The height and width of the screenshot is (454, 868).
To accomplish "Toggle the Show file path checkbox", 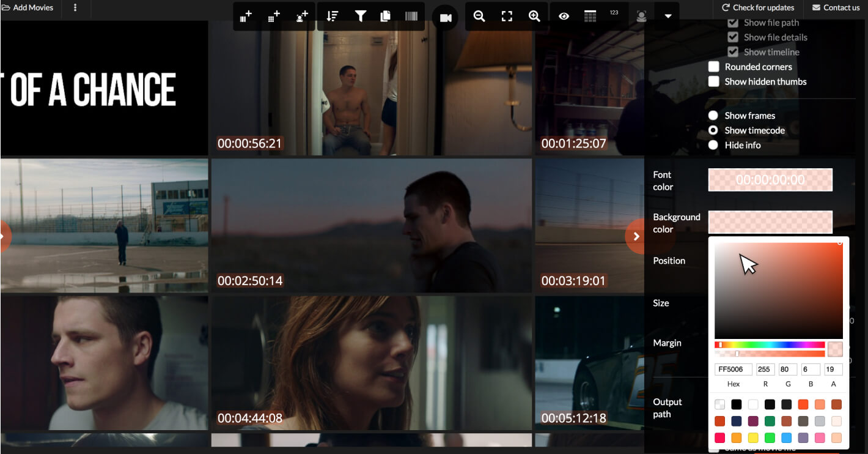I will pos(733,23).
